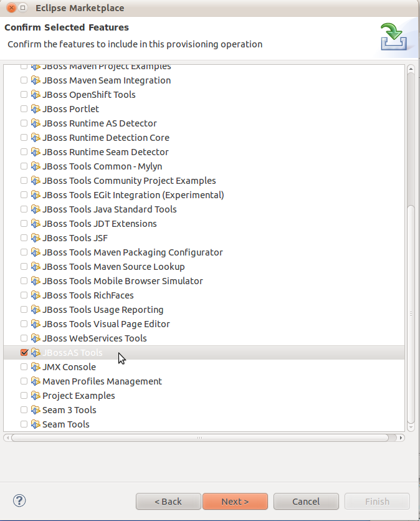Enable the JBoss WebServices Tools checkbox
Viewport: 420px width, 521px height.
(24, 338)
